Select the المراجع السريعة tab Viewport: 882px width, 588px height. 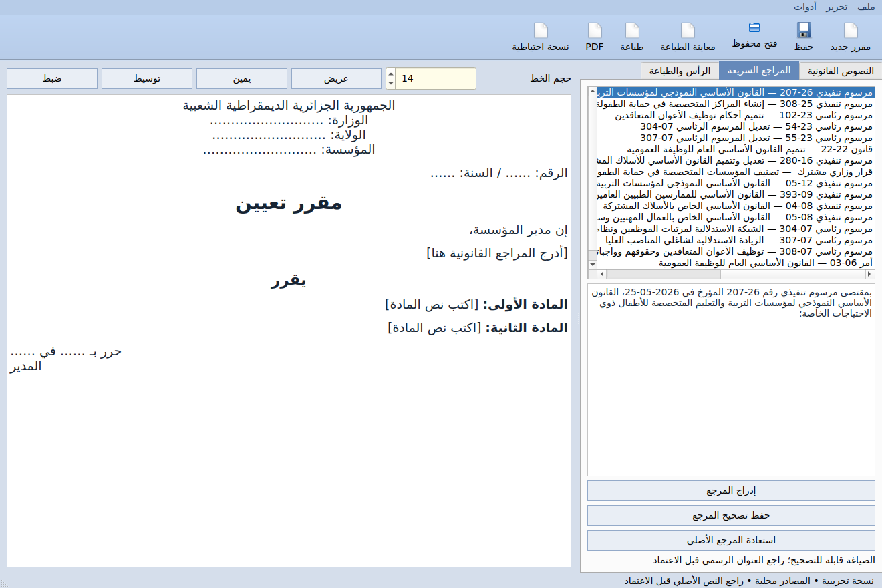759,70
